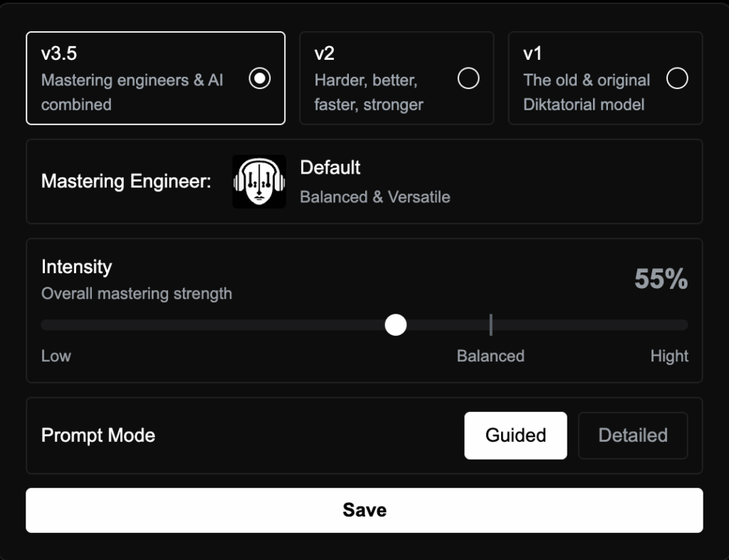Click the Low label under the slider
This screenshot has height=560, width=729.
[56, 356]
